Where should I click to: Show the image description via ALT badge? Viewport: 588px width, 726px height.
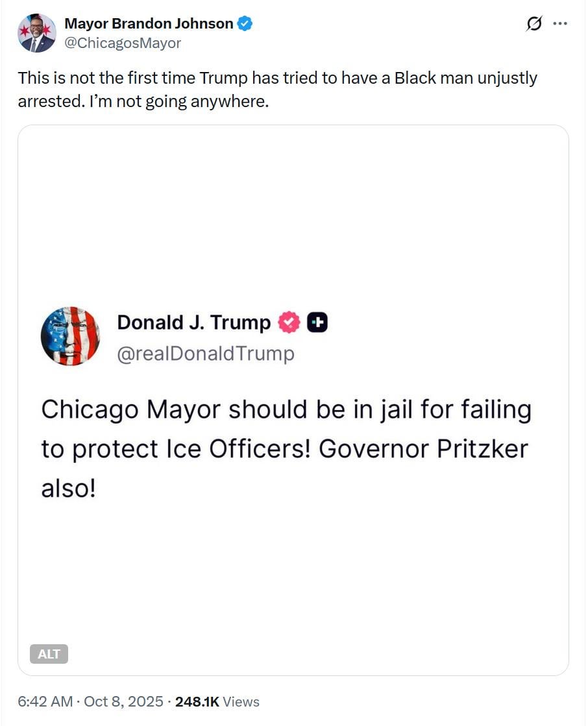[x=49, y=654]
